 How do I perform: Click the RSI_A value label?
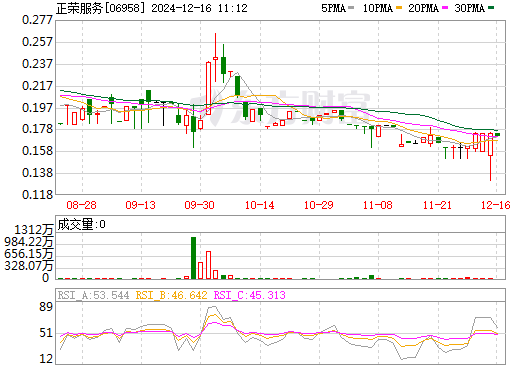(x=93, y=295)
